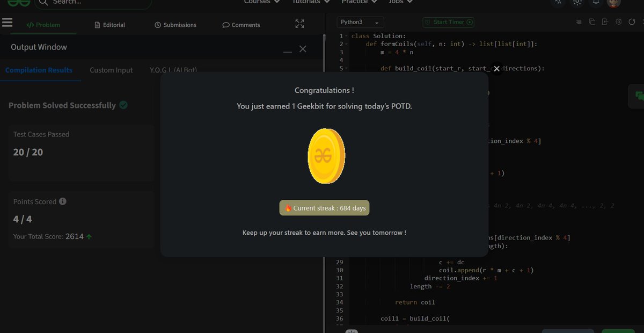Click code line 'return coil'
Viewport: 644px width, 333px height.
coord(415,302)
